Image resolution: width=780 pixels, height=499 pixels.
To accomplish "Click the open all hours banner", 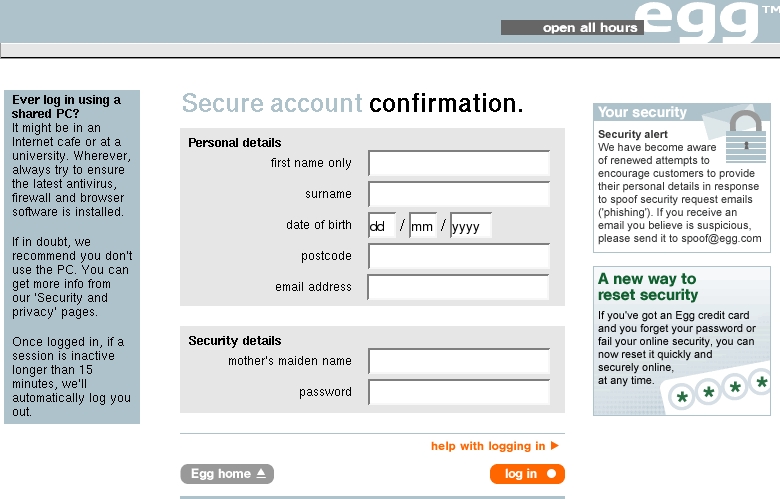I will coord(572,28).
